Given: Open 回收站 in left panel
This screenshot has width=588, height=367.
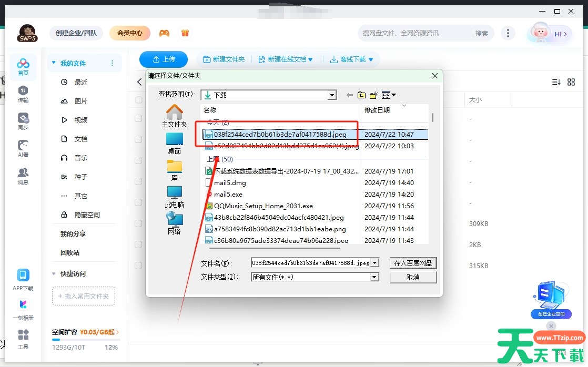Looking at the screenshot, I should click(70, 252).
